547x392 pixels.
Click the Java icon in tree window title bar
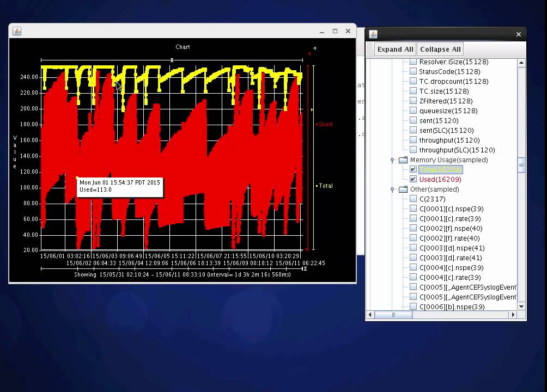click(x=373, y=34)
